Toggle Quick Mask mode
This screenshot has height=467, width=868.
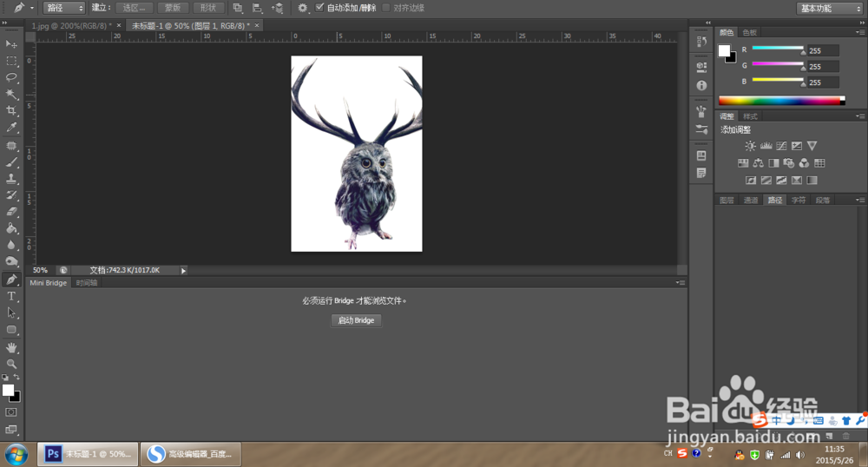coord(11,413)
